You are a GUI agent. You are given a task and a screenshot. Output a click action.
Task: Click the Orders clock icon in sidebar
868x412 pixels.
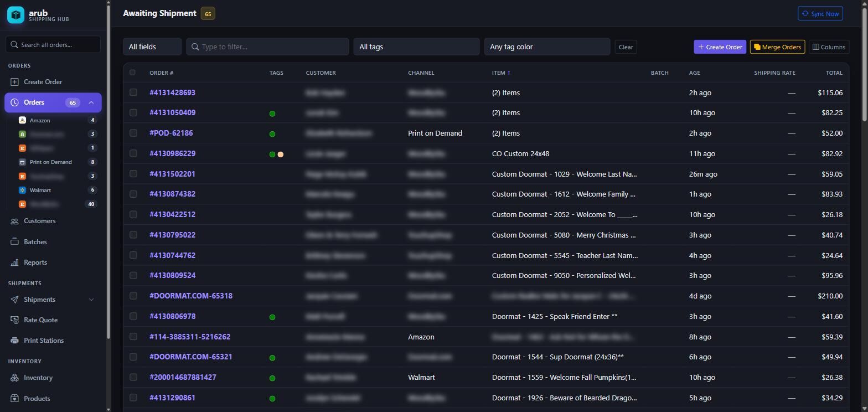pos(14,102)
